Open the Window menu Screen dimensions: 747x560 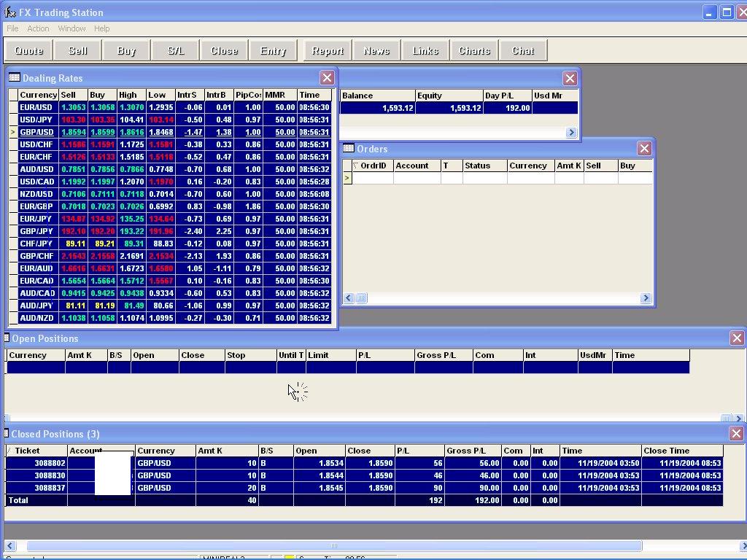click(72, 28)
